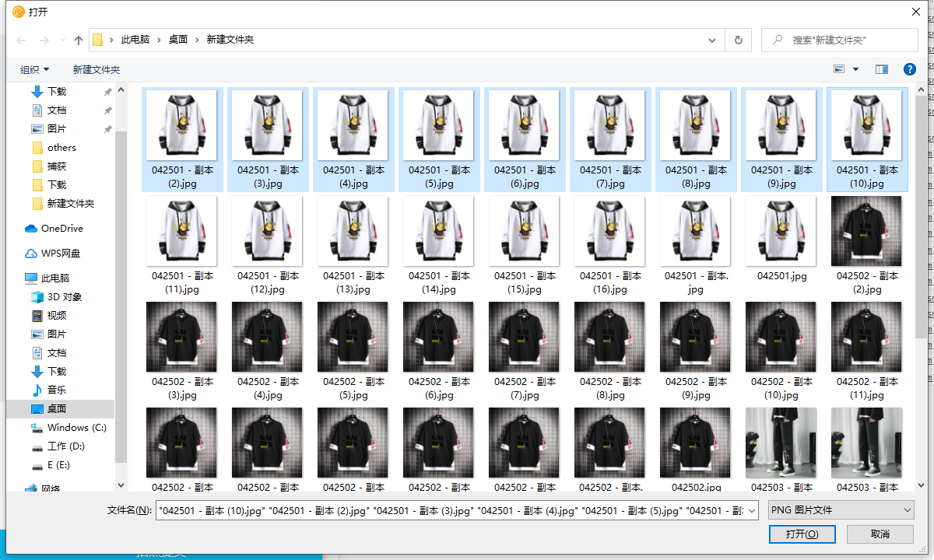Go up one folder level arrow
Viewport: 934px width, 560px height.
click(x=79, y=40)
